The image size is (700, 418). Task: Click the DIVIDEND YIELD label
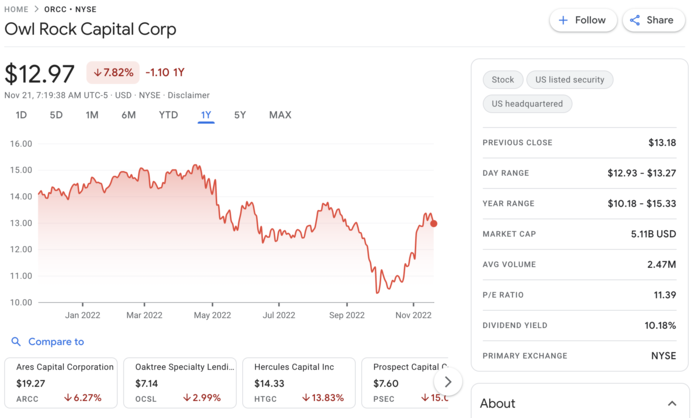(x=515, y=326)
